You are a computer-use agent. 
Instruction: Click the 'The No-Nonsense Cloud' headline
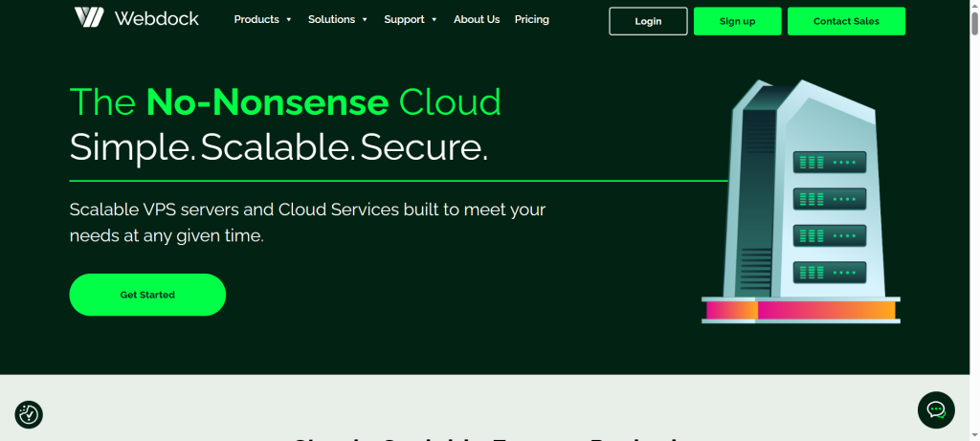pyautogui.click(x=285, y=101)
